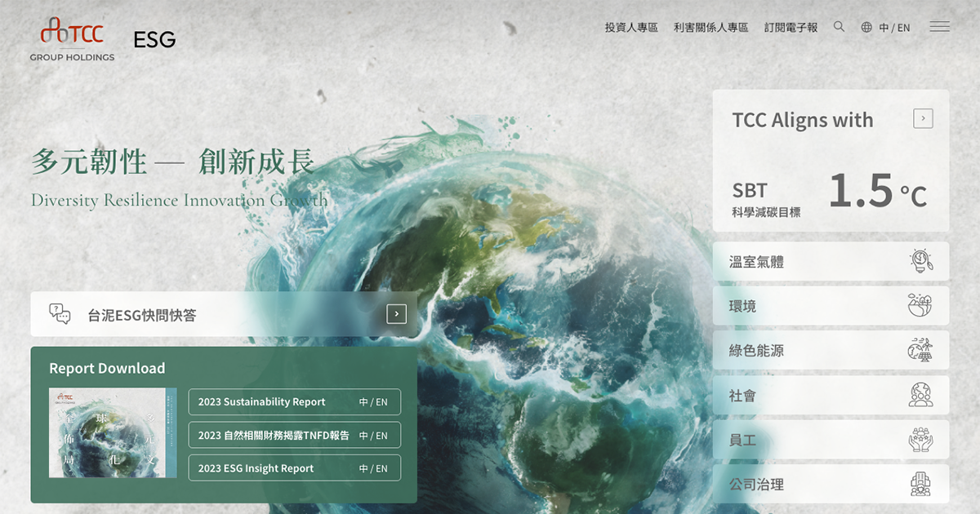
Task: Expand the TCC Aligns with arrow
Action: pos(923,119)
